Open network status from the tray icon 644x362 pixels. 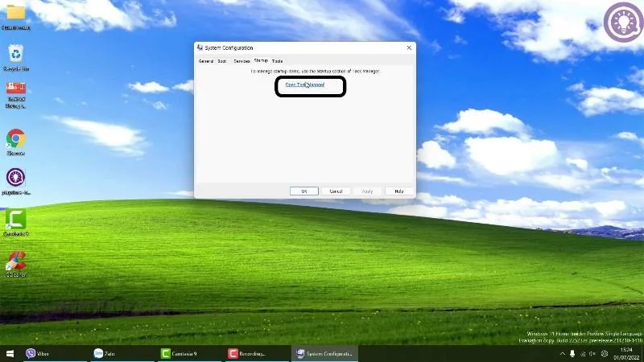[583, 354]
